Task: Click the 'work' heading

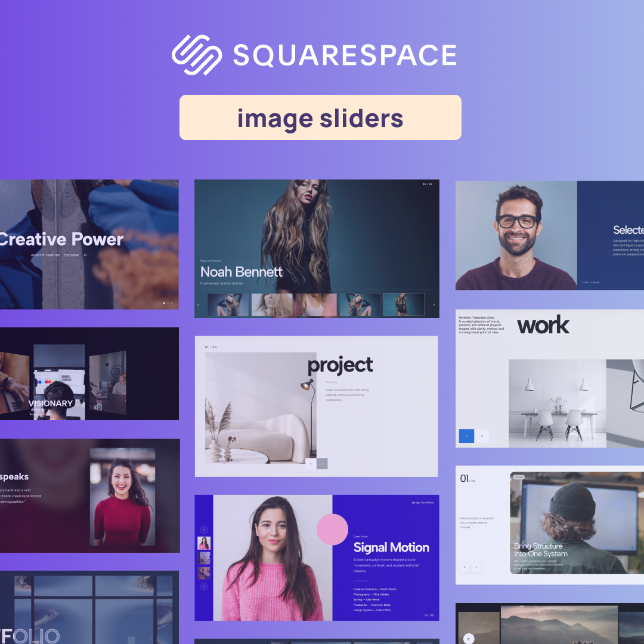Action: pyautogui.click(x=543, y=326)
